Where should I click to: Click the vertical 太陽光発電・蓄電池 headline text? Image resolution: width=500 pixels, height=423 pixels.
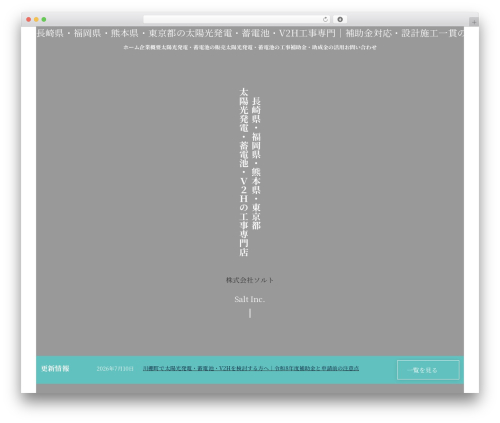coord(244,172)
